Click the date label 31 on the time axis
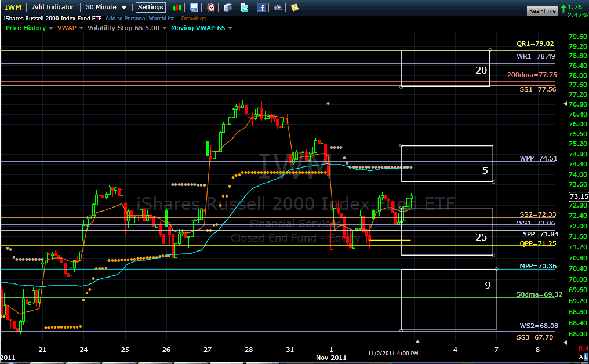The image size is (589, 364). tap(290, 350)
